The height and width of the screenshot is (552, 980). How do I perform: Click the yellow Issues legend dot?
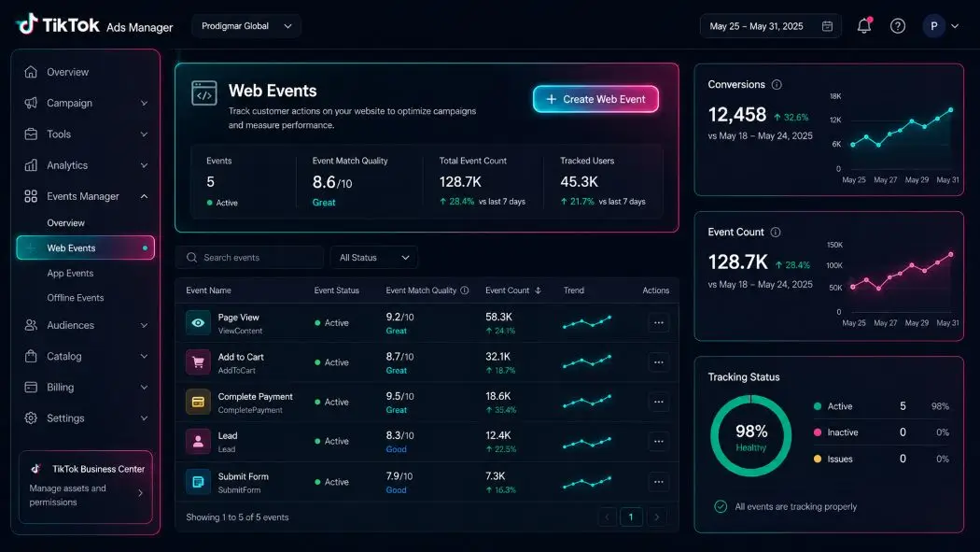point(817,459)
